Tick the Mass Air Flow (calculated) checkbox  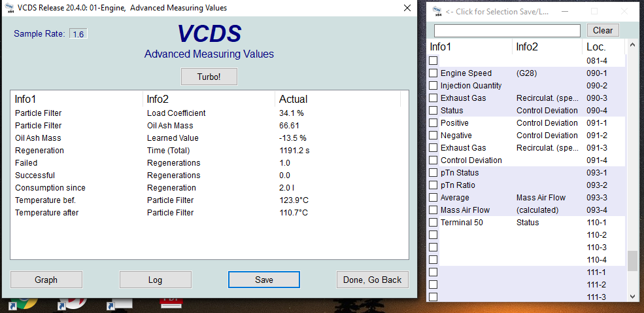(433, 210)
